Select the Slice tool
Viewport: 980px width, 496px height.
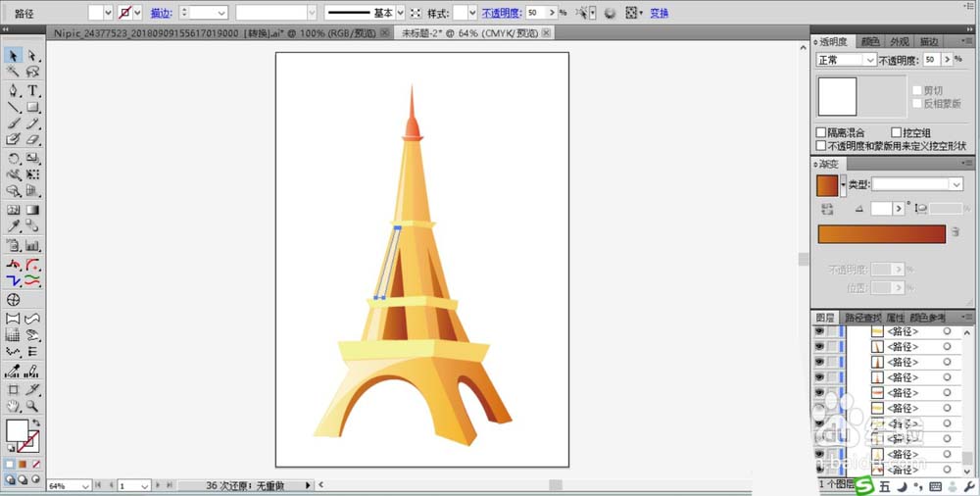[32, 390]
